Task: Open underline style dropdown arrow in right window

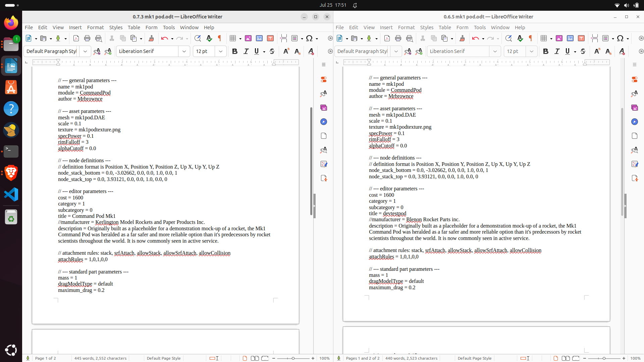Action: point(575,52)
